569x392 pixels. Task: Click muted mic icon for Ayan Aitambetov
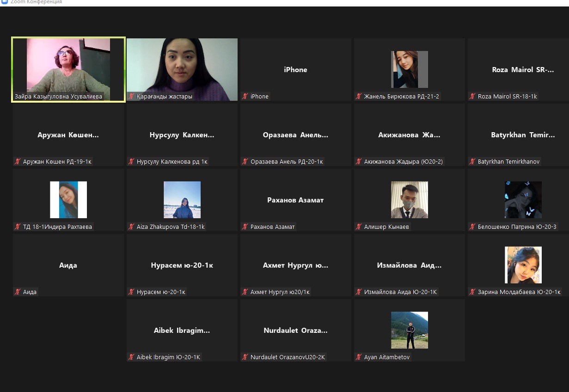[359, 357]
